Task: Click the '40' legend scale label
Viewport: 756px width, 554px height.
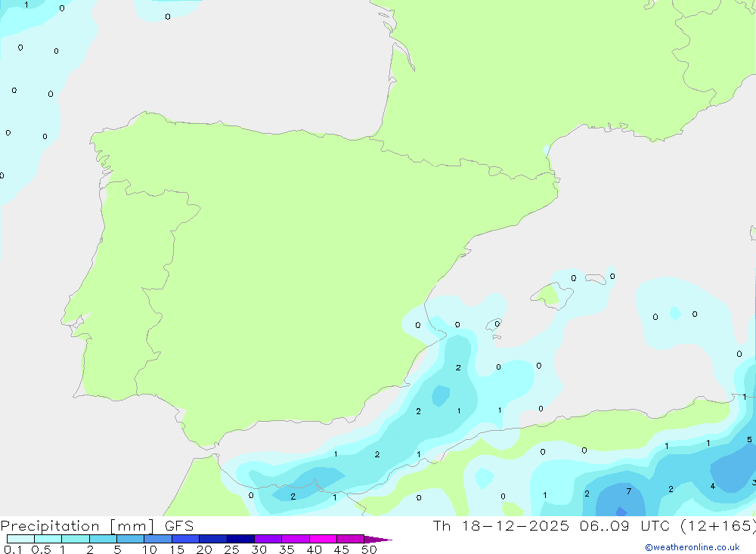Action: click(x=314, y=549)
